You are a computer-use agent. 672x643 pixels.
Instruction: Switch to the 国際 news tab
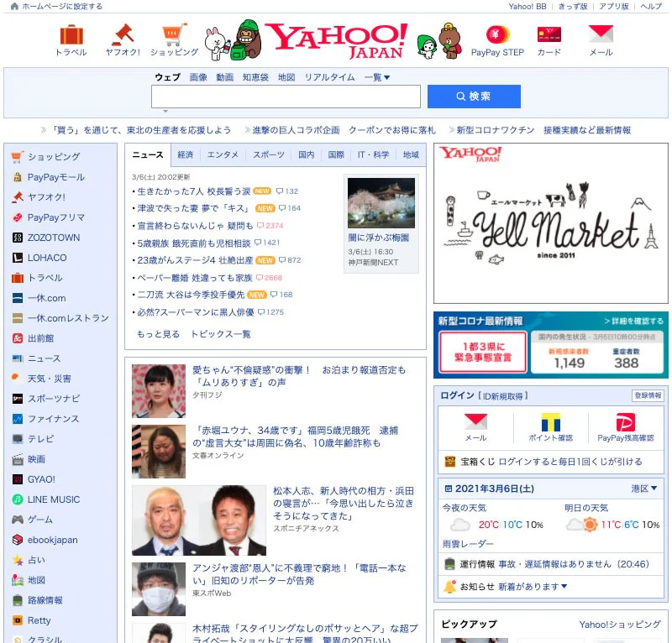(x=336, y=154)
